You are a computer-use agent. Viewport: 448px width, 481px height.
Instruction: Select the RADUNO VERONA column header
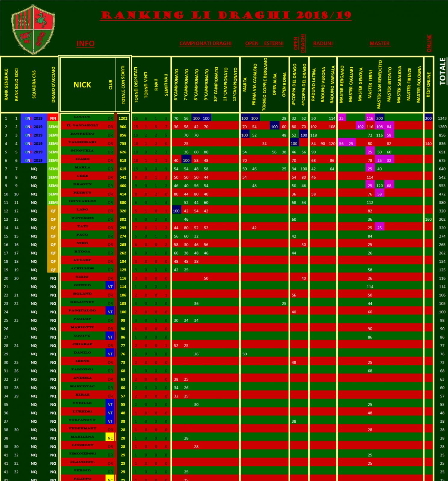[x=323, y=84]
